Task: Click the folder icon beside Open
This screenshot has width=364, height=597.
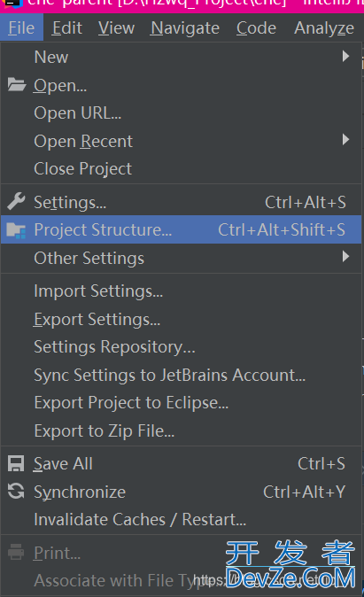Action: point(16,85)
